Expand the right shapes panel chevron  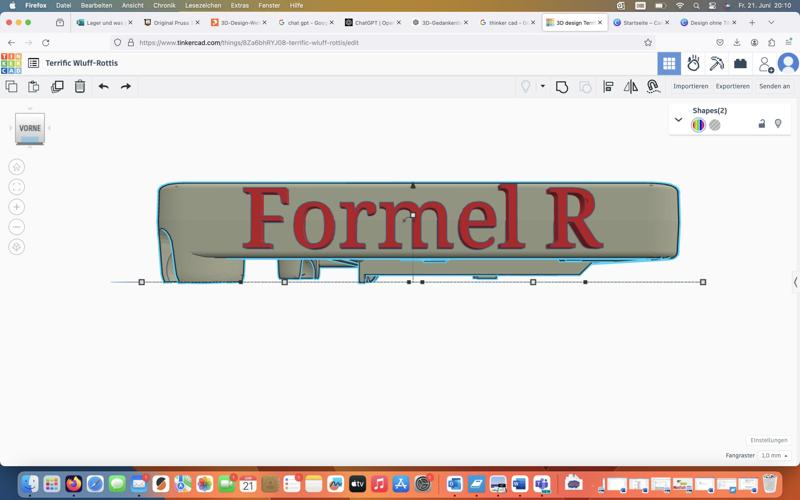pos(795,282)
